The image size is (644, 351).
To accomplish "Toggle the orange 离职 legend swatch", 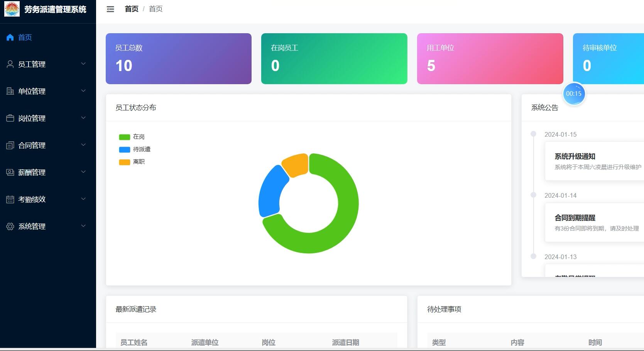I will click(125, 162).
